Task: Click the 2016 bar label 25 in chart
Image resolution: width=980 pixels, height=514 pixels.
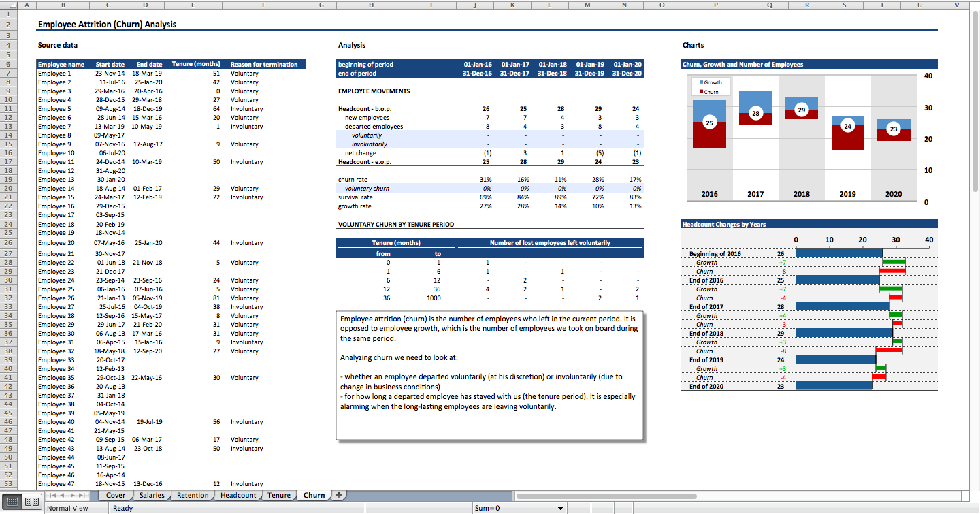Action: 709,123
